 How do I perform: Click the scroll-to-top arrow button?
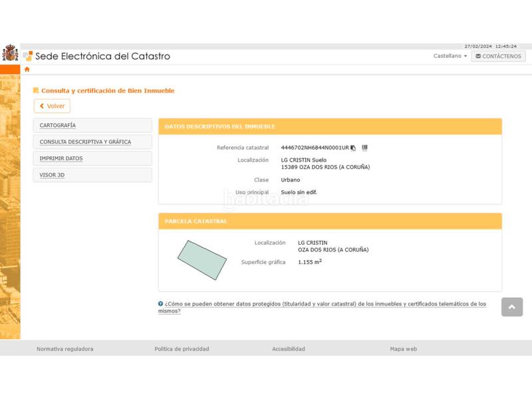tap(511, 307)
